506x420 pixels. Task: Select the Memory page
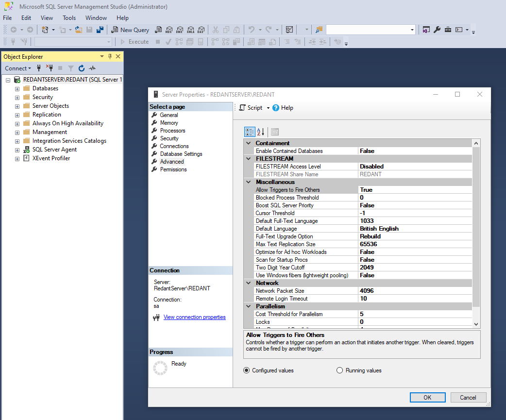(x=169, y=123)
